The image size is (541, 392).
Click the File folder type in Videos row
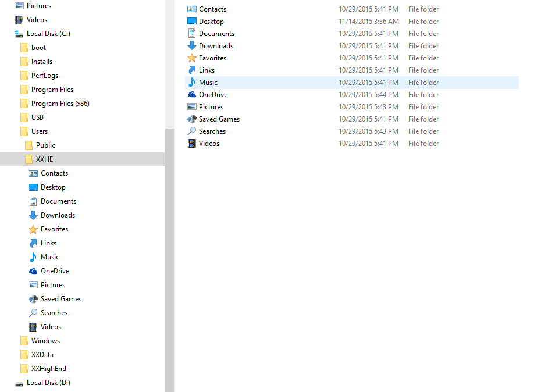(x=423, y=143)
